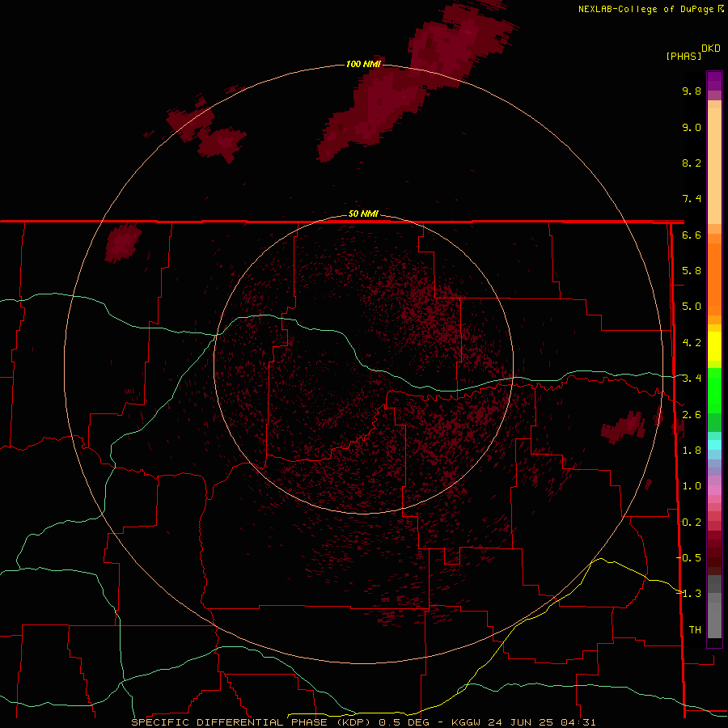Click the 7.4 legend value
This screenshot has width=728, height=728.
coord(692,199)
